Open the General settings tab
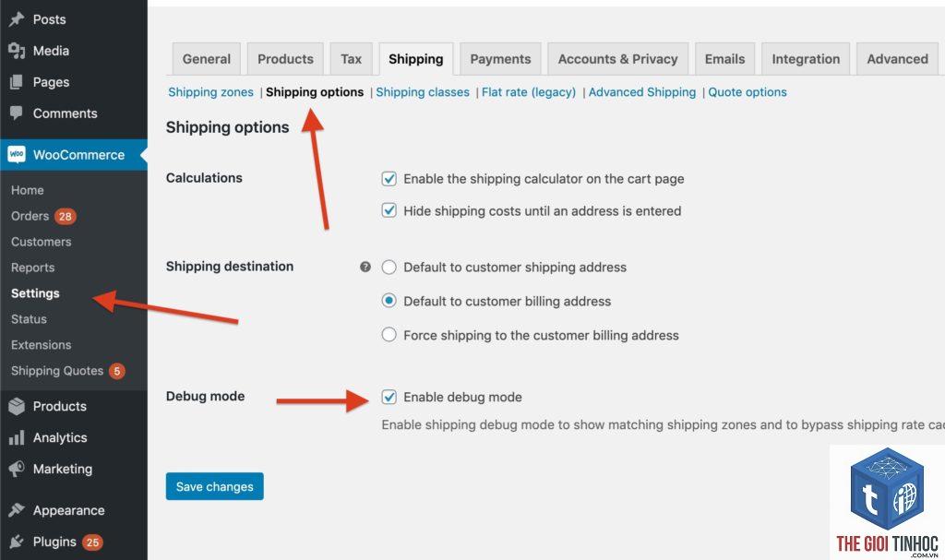This screenshot has height=560, width=945. 206,59
